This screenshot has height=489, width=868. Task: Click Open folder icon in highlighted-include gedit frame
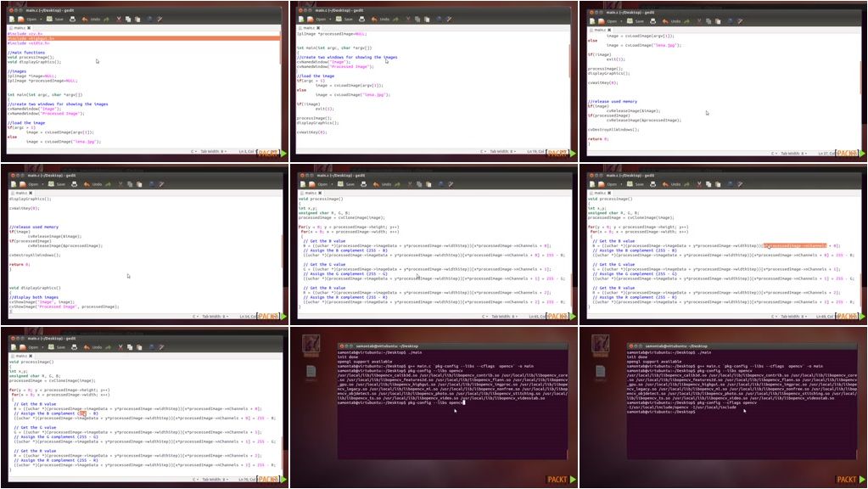tap(21, 20)
